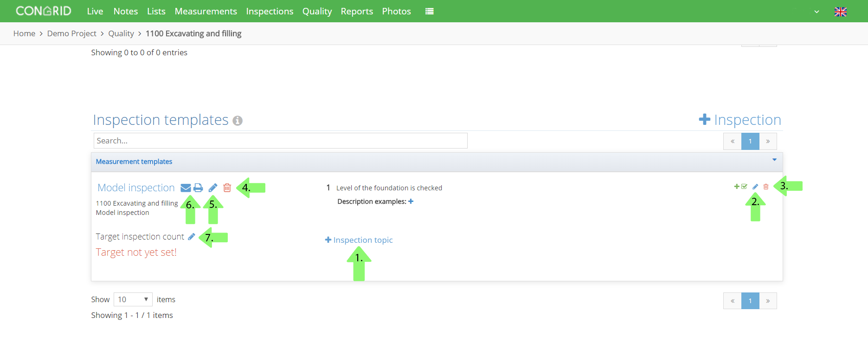Go to Demo Project breadcrumb
The height and width of the screenshot is (337, 868).
pyautogui.click(x=72, y=33)
